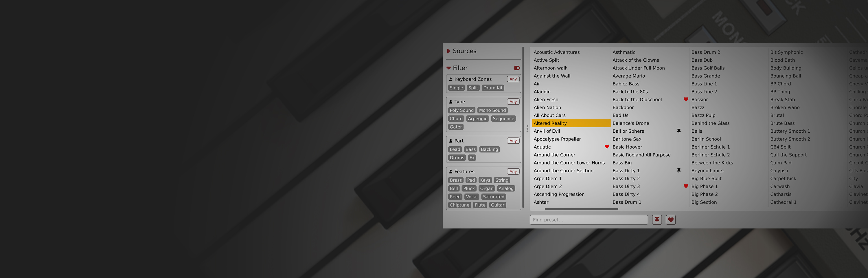
Task: Click the pin filter button beside search
Action: 657,220
